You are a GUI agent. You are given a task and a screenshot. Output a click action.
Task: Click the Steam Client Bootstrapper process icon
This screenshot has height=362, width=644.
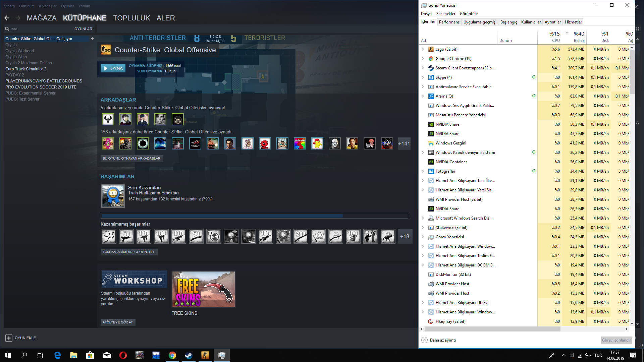point(431,68)
